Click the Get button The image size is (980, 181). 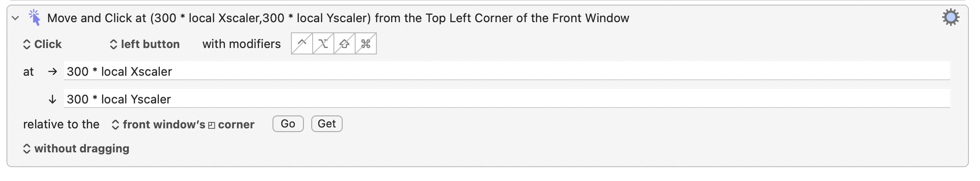[x=327, y=124]
